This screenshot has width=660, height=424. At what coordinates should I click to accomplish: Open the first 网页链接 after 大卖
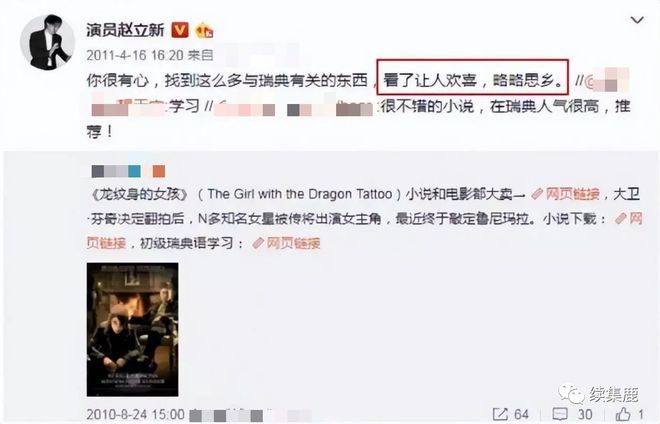pos(566,194)
